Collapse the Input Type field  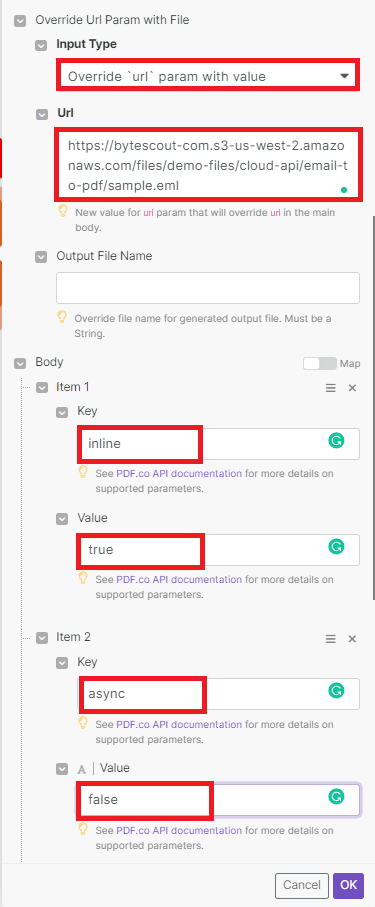[41, 46]
